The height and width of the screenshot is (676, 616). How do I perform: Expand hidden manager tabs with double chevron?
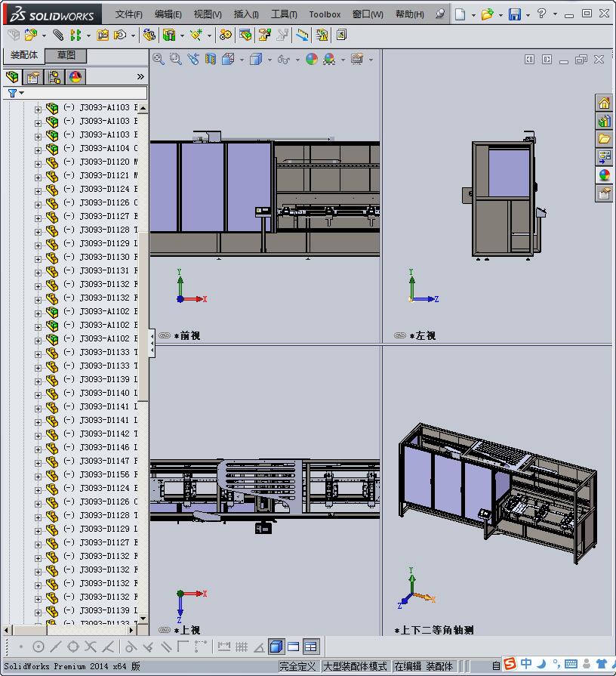click(140, 77)
